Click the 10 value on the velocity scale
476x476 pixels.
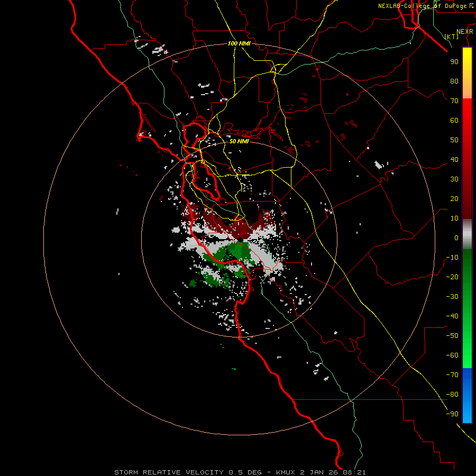[454, 218]
